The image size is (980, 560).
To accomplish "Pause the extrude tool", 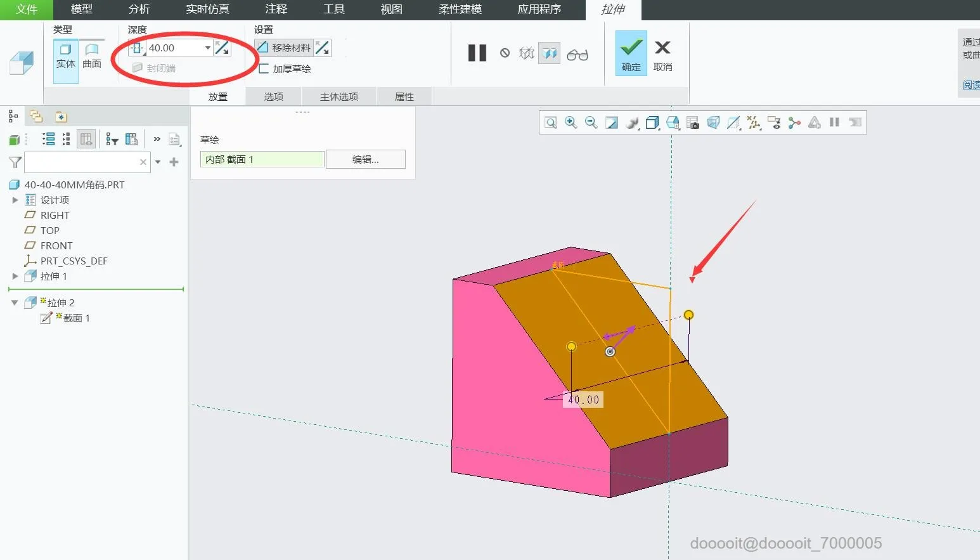I will click(477, 53).
